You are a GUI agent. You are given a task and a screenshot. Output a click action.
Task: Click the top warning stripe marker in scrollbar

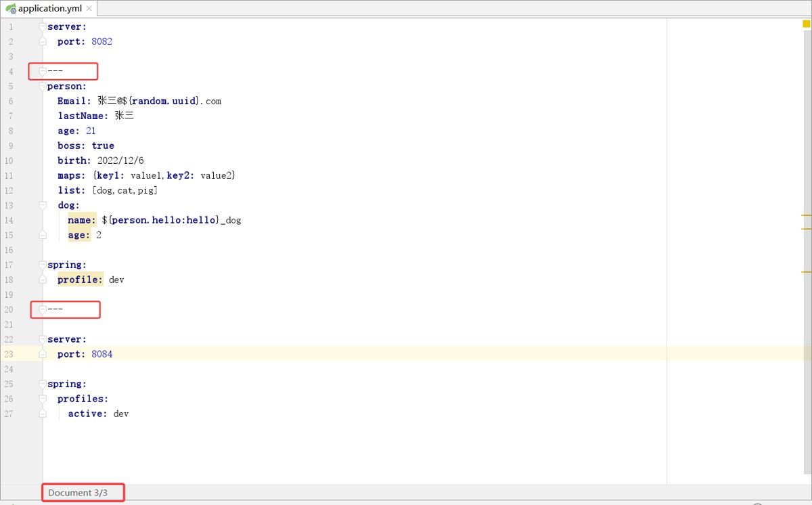pyautogui.click(x=807, y=215)
